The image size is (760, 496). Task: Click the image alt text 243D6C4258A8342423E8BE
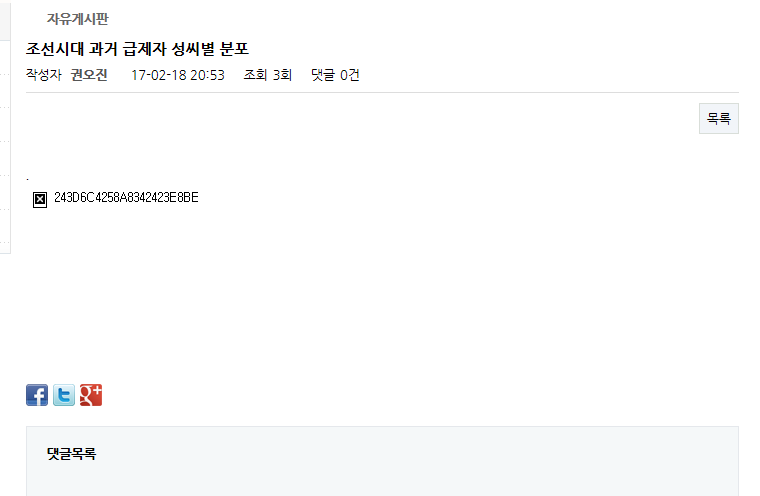pyautogui.click(x=126, y=197)
